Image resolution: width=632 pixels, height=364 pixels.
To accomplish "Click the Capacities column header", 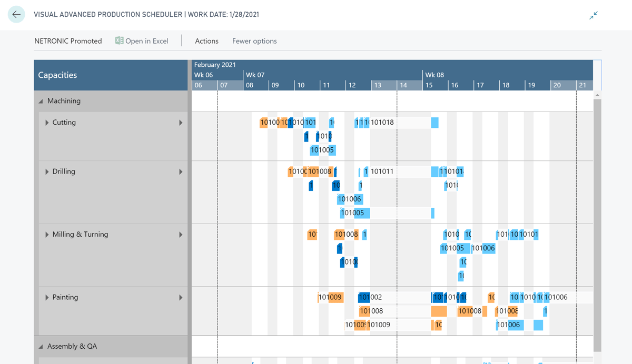I will pyautogui.click(x=111, y=75).
